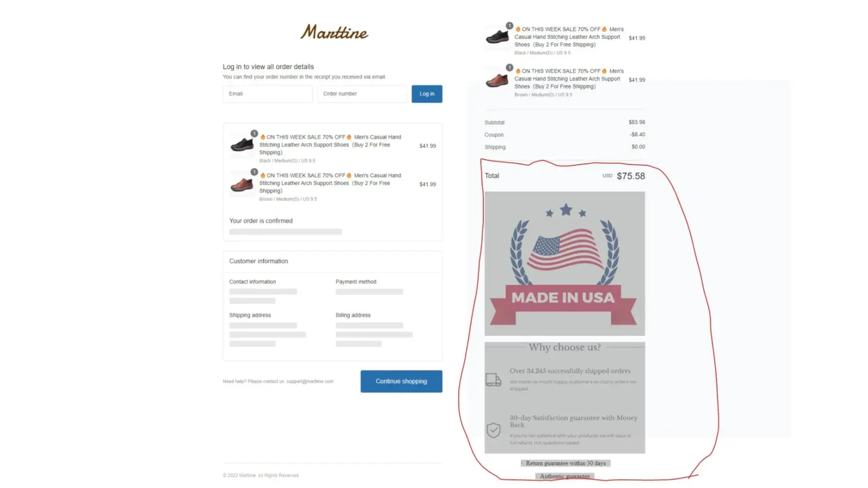This screenshot has height=488, width=868.
Task: Select the brown shoe thumbnail in order card
Action: tap(242, 184)
